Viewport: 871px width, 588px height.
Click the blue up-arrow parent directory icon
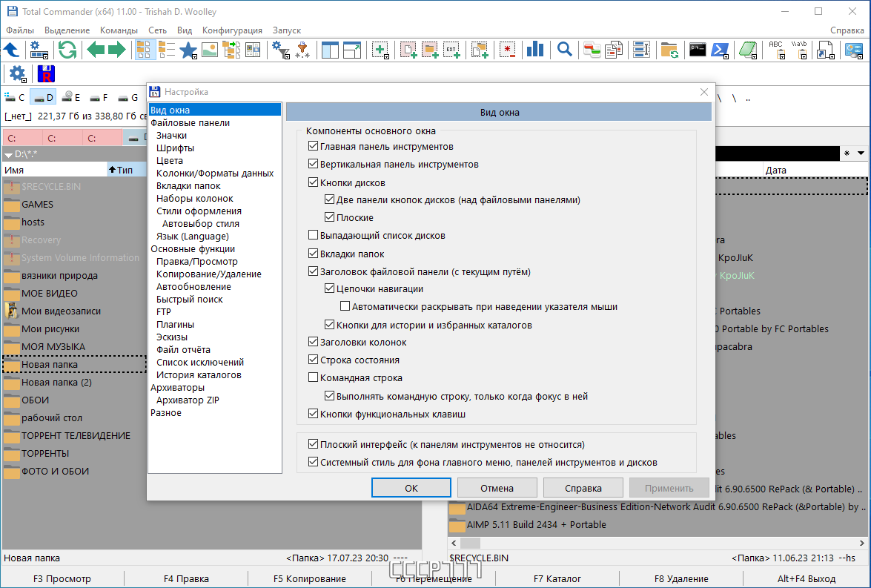12,50
